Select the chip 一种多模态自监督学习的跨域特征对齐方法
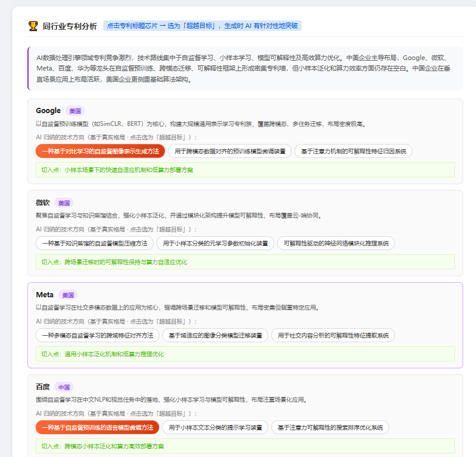Image resolution: width=476 pixels, height=457 pixels. tap(97, 335)
